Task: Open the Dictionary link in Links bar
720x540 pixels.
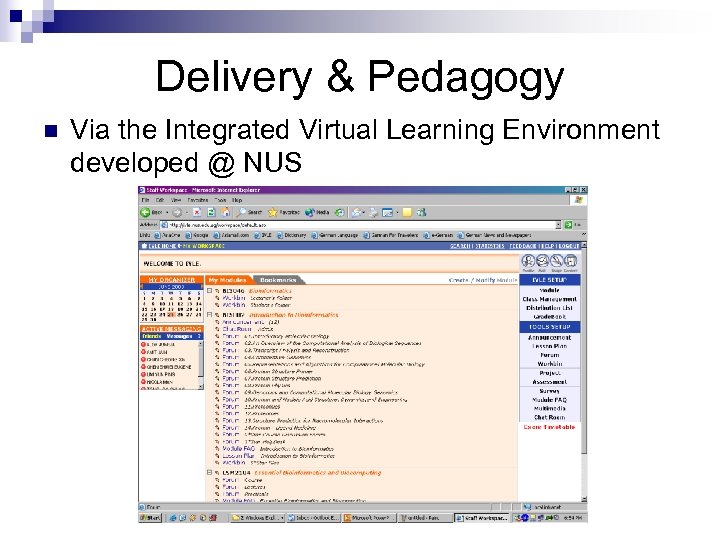Action: pos(292,235)
